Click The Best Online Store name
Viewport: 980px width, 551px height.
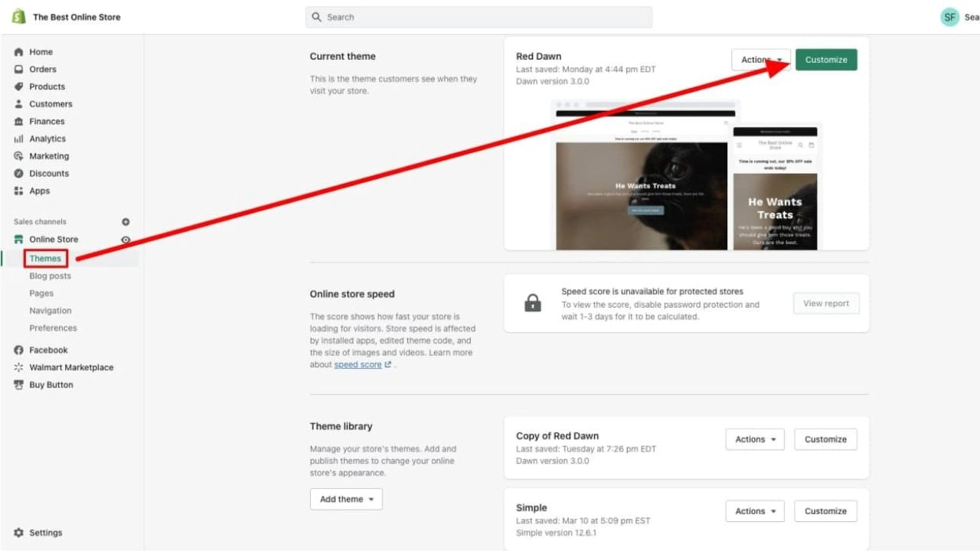tap(77, 17)
